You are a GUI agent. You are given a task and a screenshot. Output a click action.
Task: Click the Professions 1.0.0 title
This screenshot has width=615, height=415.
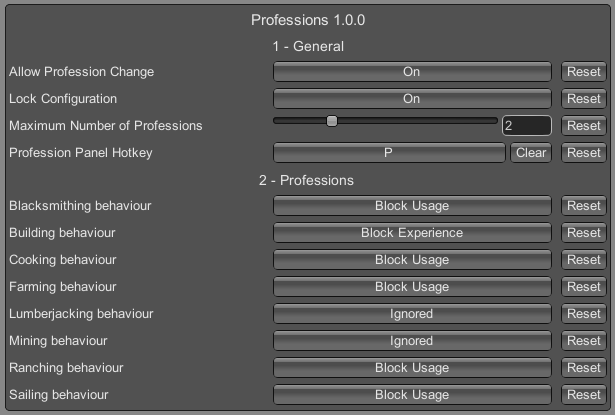click(308, 20)
